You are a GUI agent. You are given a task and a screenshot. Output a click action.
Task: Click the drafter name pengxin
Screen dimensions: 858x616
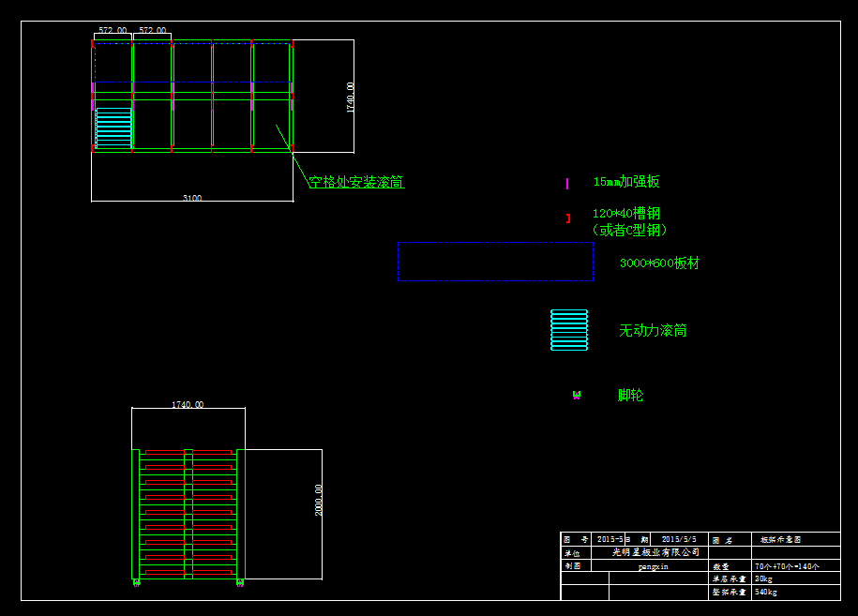(x=654, y=566)
